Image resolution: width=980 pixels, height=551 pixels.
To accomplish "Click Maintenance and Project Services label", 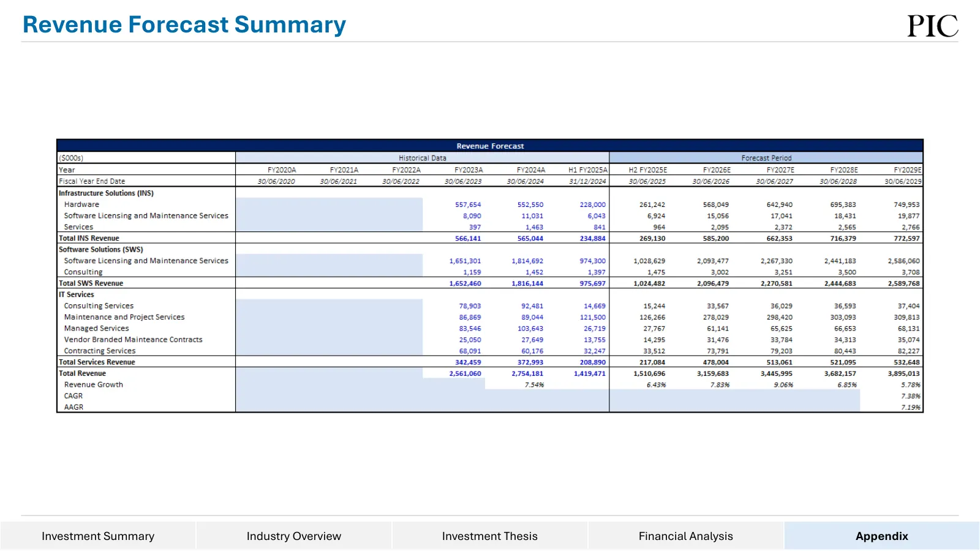I will (x=124, y=317).
